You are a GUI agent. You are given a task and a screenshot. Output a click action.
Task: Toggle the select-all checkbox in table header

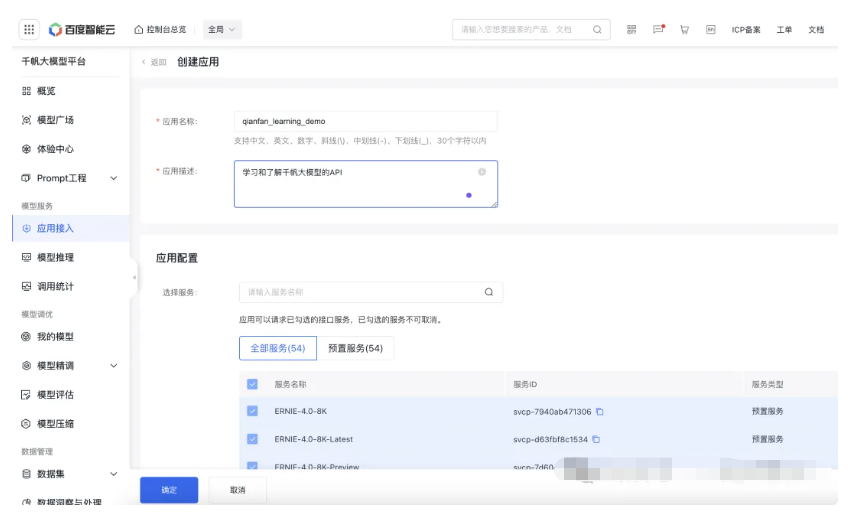(x=252, y=384)
